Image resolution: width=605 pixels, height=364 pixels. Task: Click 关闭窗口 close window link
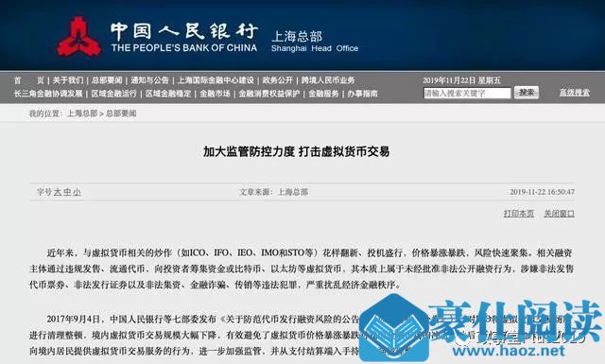tap(559, 214)
